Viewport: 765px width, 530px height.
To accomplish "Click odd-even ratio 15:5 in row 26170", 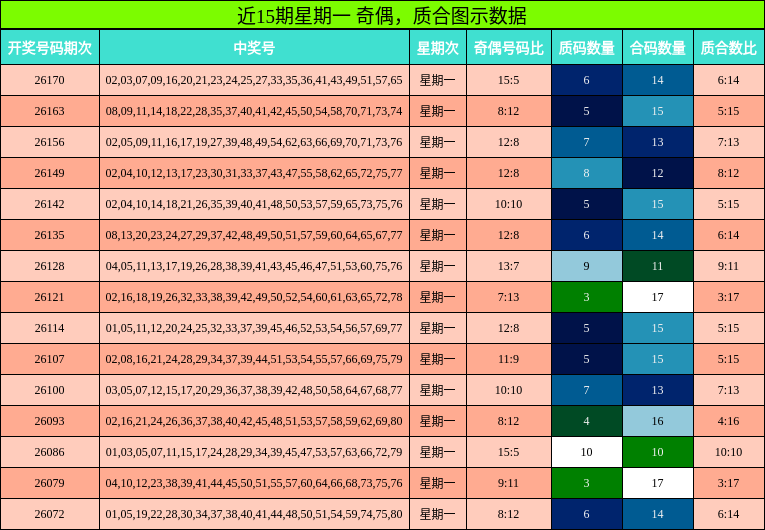I will [x=509, y=80].
